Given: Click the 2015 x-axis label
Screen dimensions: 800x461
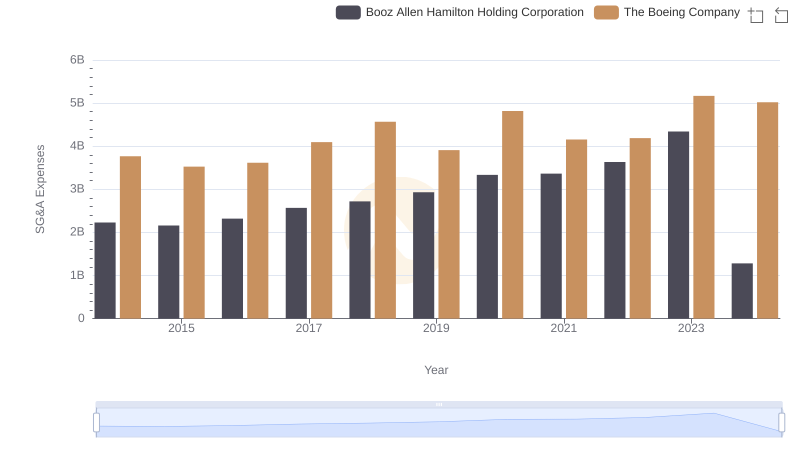Looking at the screenshot, I should [x=181, y=328].
